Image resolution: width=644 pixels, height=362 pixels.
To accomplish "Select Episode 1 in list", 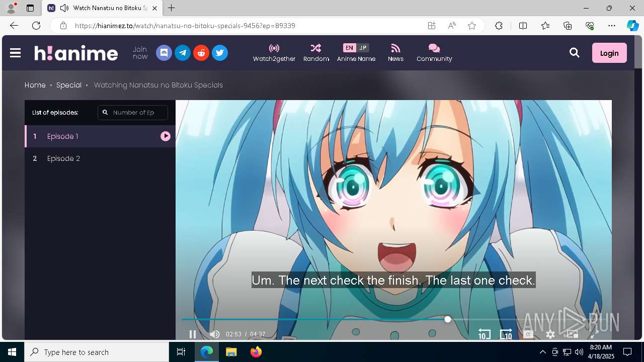I will (100, 136).
